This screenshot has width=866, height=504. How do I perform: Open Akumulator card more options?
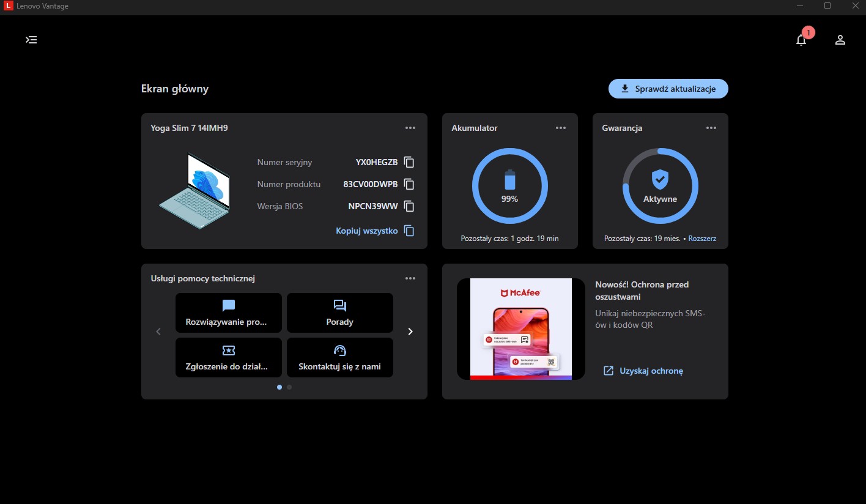tap(561, 128)
